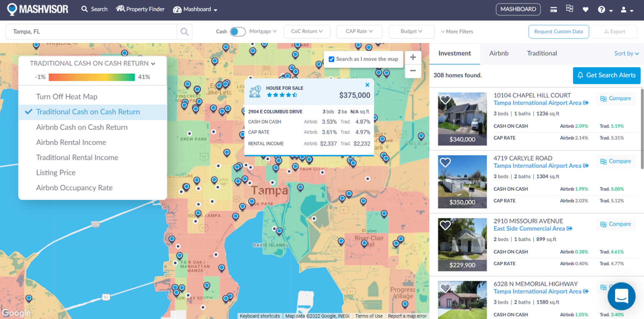Select Airbnb Cash on Cash Return heat map
This screenshot has width=644, height=319.
(81, 127)
